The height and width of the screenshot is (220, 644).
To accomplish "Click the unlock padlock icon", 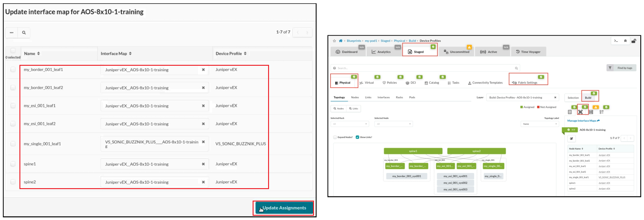I will [x=634, y=41].
